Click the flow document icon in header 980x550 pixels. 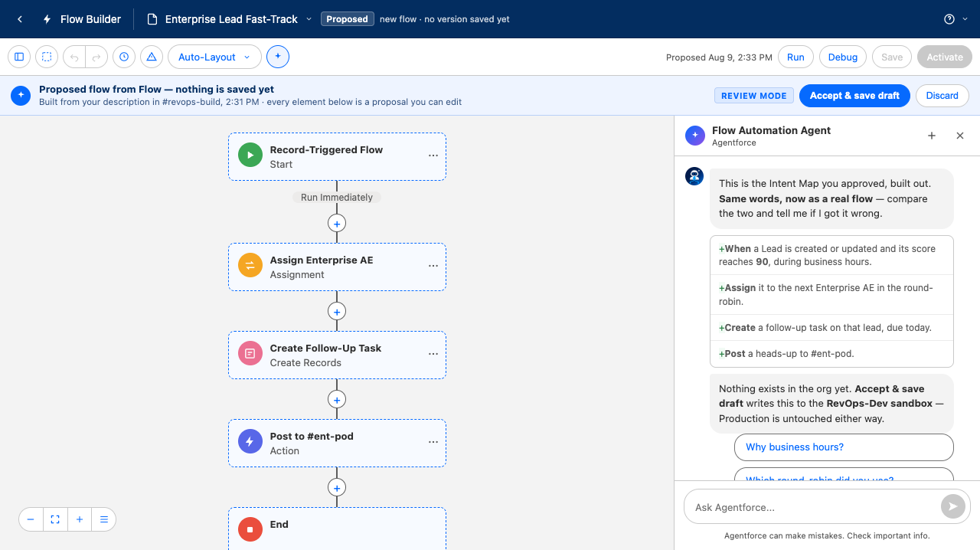[152, 19]
